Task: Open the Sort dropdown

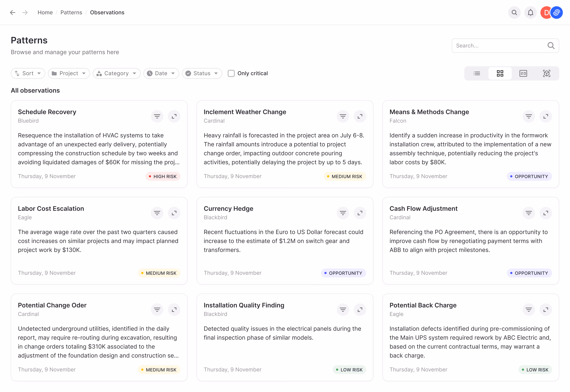Action: click(28, 73)
